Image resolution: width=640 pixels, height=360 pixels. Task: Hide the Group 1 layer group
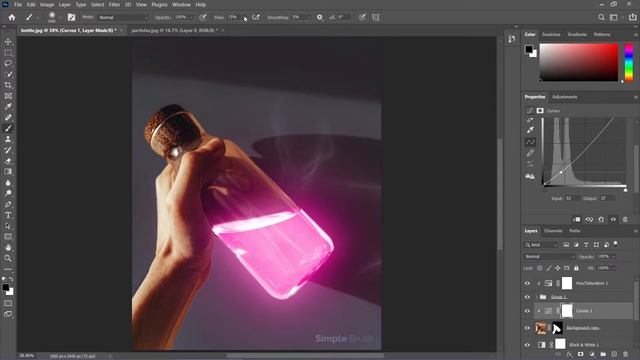click(x=527, y=297)
